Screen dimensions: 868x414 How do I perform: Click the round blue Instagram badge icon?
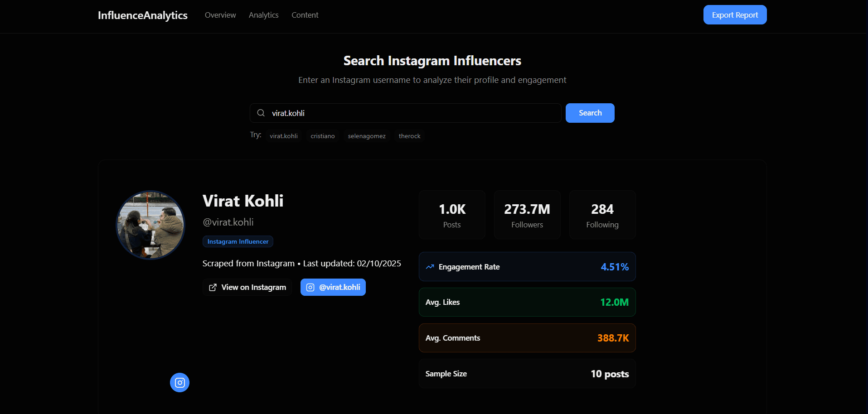pyautogui.click(x=179, y=383)
